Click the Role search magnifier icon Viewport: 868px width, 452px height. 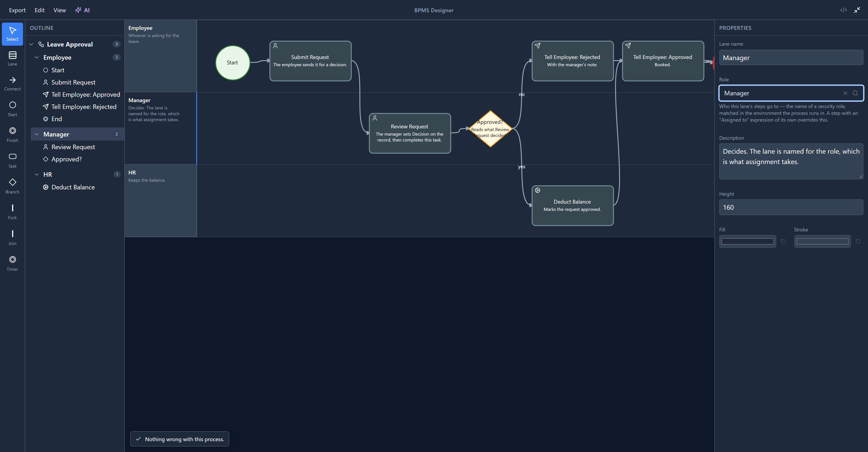coord(855,93)
